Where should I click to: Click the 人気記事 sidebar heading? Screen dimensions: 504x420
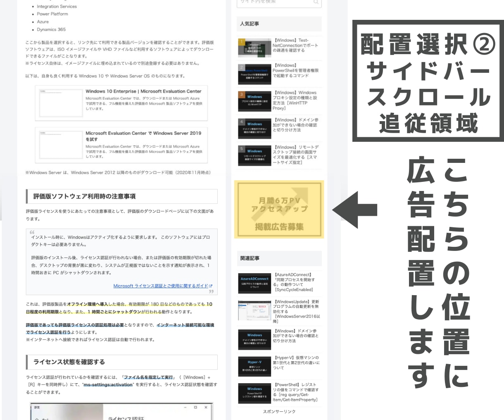point(279,24)
